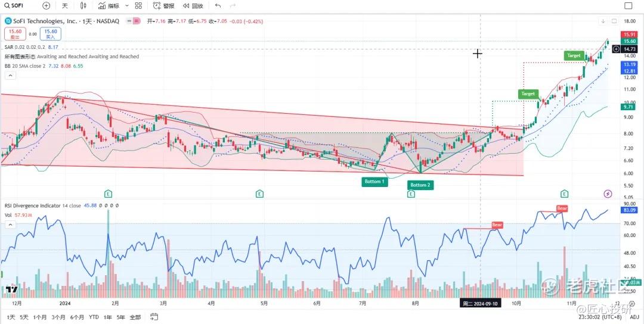Set the range to 1天
Screen dimensions: 644x324
click(x=11, y=317)
